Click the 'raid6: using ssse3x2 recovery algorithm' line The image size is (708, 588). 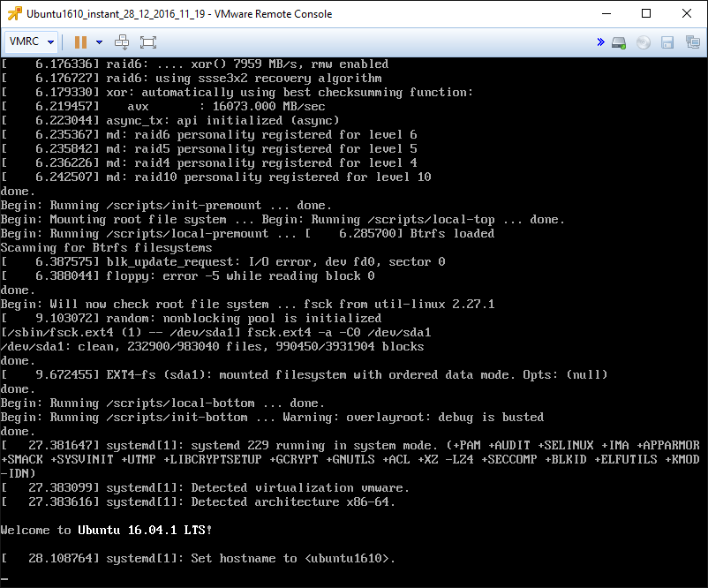(191, 78)
